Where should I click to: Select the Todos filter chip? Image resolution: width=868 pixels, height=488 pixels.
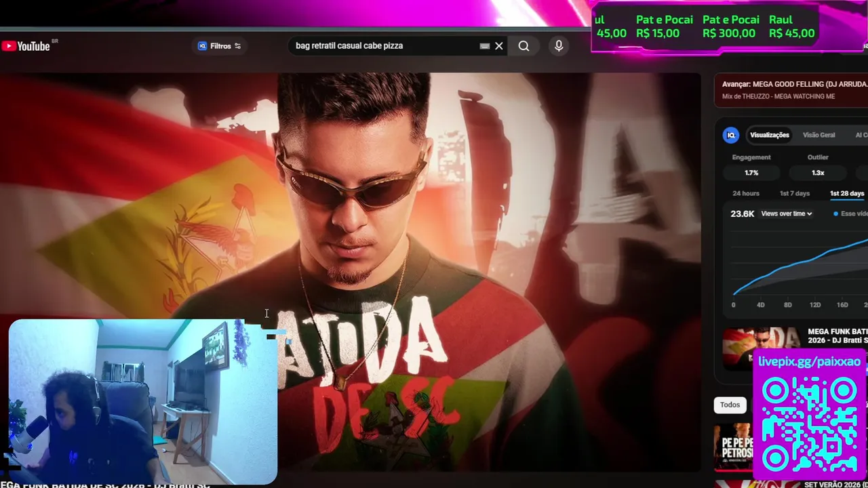pos(730,405)
